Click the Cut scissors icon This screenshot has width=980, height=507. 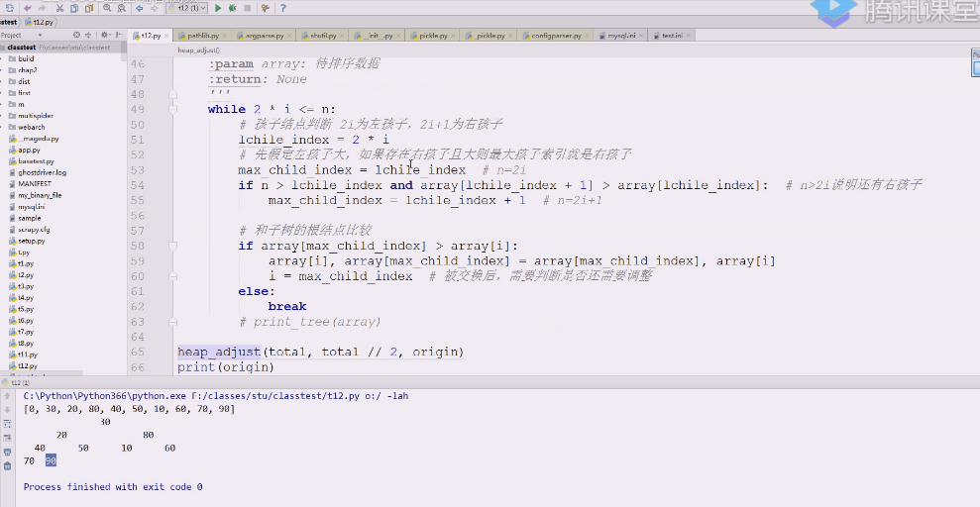(x=59, y=8)
